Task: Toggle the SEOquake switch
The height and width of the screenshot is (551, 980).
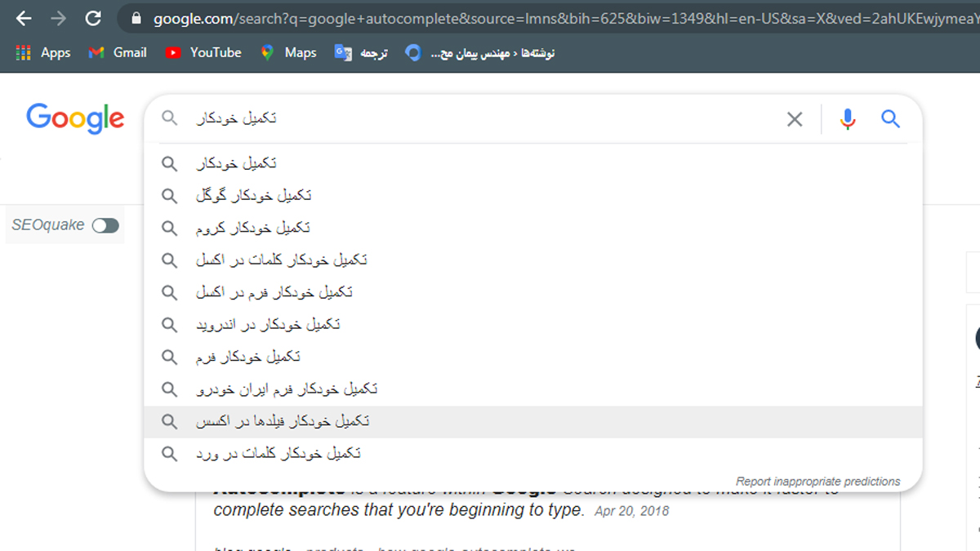Action: click(x=105, y=224)
